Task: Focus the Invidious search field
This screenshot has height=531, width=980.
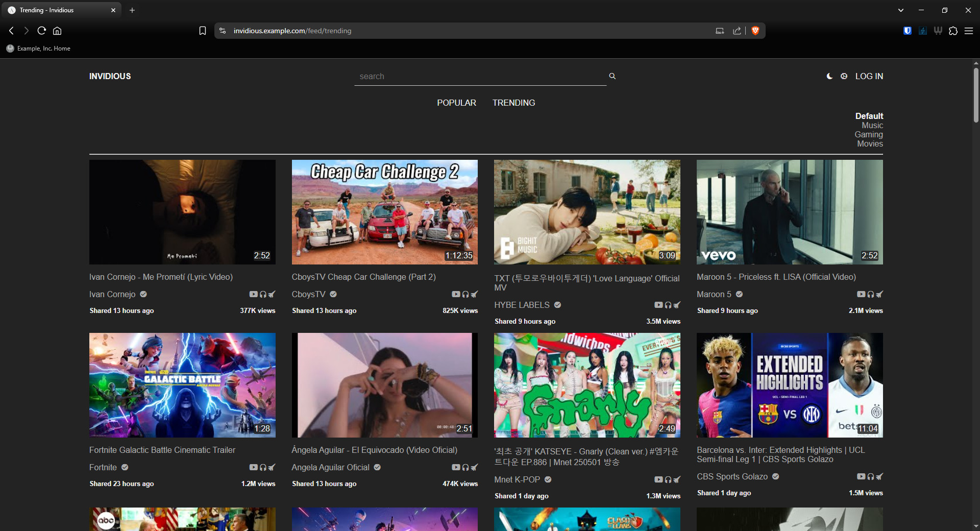Action: pos(480,77)
